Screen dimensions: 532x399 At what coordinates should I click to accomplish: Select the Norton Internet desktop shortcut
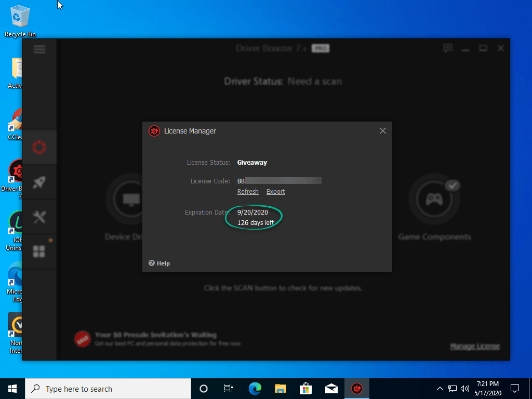[x=15, y=333]
